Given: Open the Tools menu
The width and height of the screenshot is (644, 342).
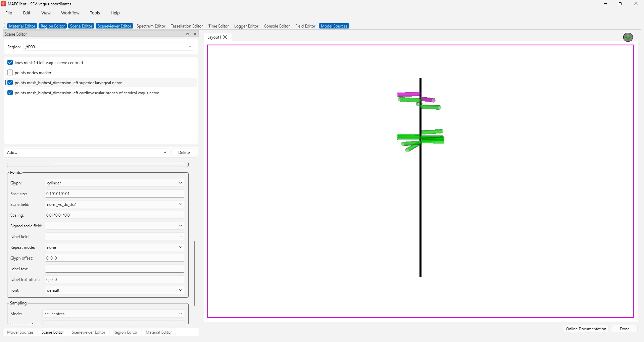Looking at the screenshot, I should tap(95, 13).
